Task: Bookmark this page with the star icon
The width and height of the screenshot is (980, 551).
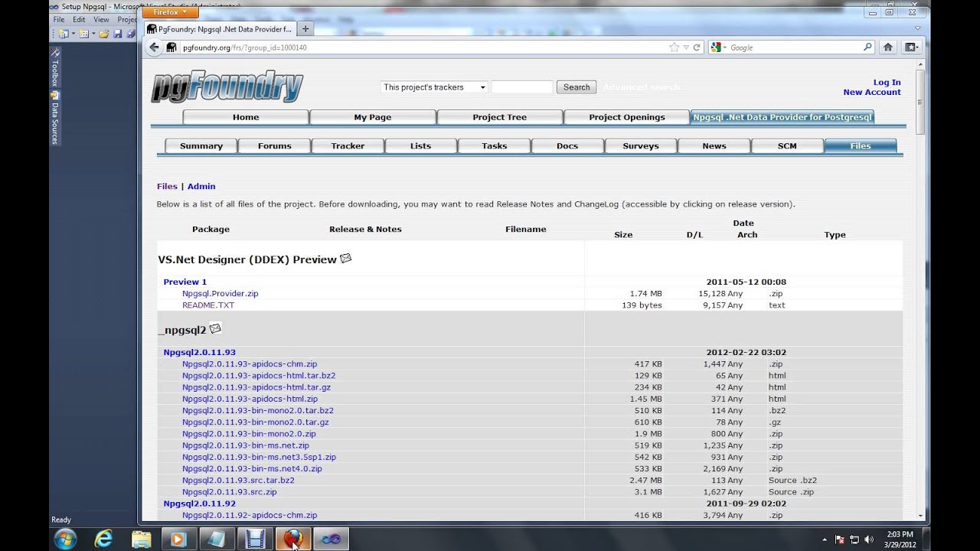Action: [674, 47]
